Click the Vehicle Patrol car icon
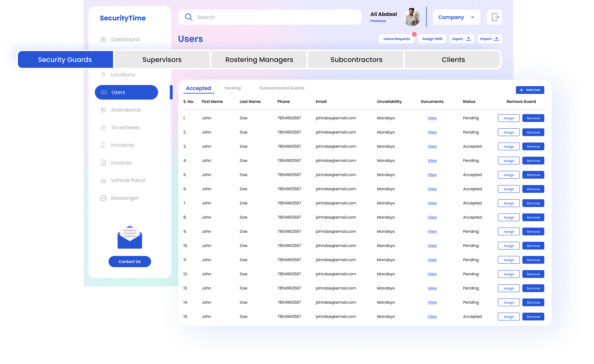 click(x=103, y=181)
